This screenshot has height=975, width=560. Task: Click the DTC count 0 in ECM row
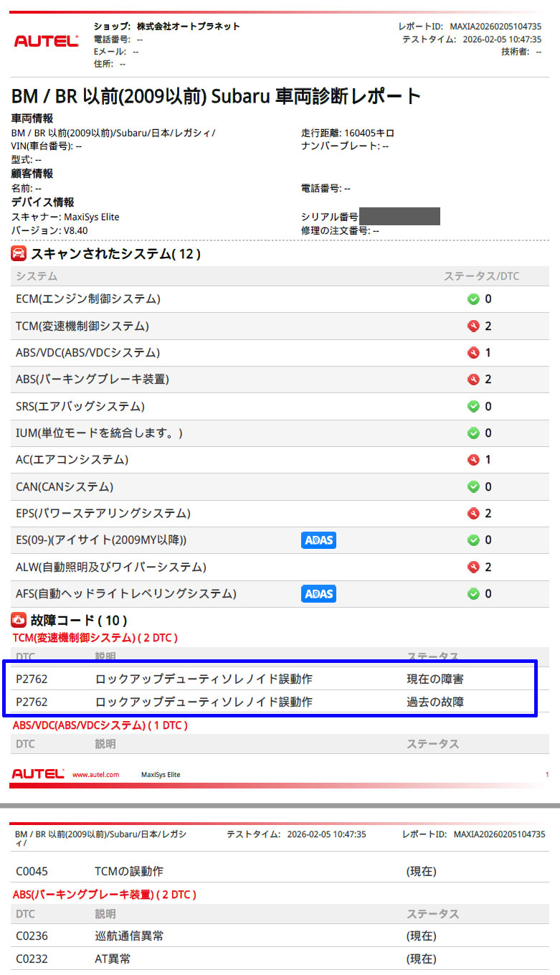pyautogui.click(x=488, y=299)
